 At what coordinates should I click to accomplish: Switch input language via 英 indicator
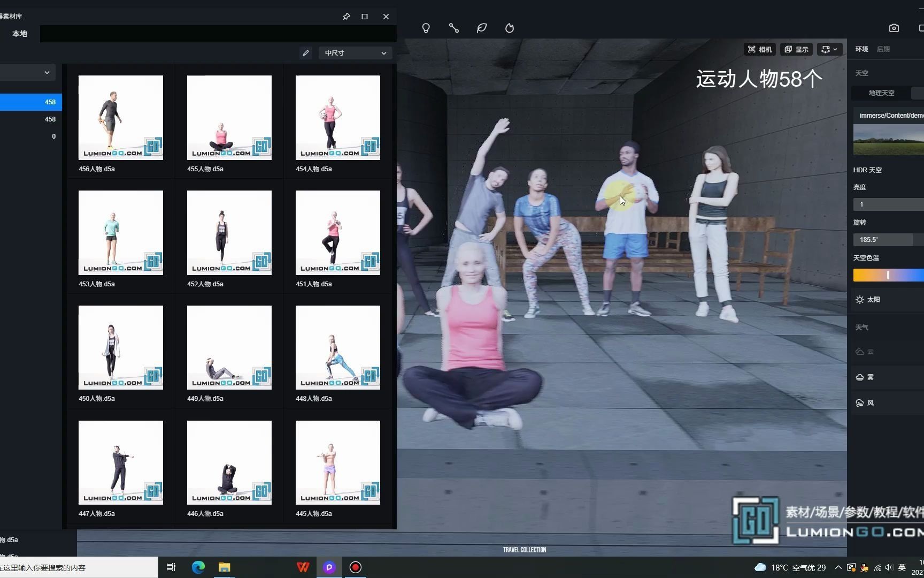pos(902,567)
